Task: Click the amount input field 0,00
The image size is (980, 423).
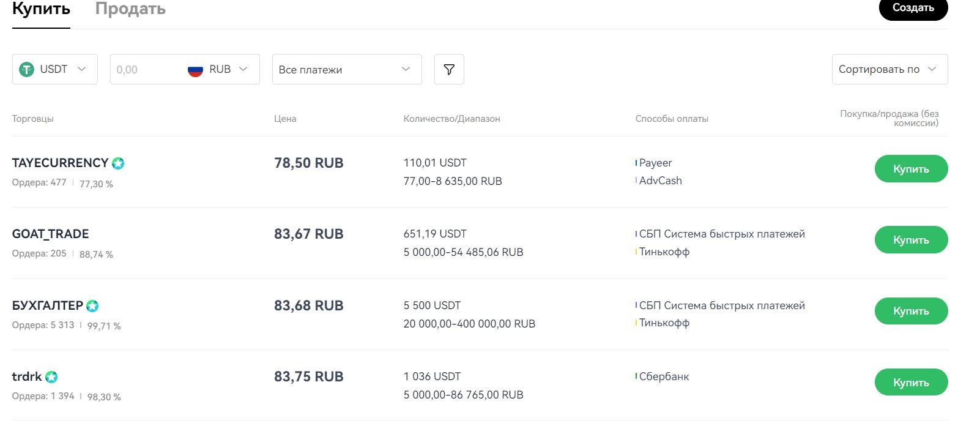Action: pos(147,70)
